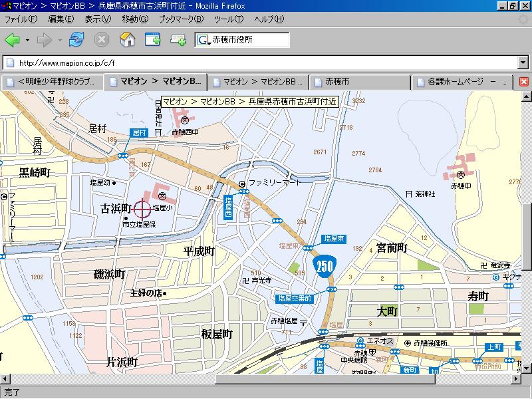Click the horizontal scrollbar left arrow
The height and width of the screenshot is (399, 532).
click(5, 378)
